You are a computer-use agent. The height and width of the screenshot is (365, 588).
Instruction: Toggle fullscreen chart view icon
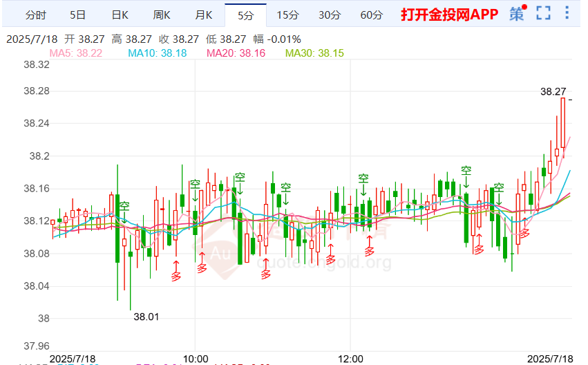tap(543, 13)
